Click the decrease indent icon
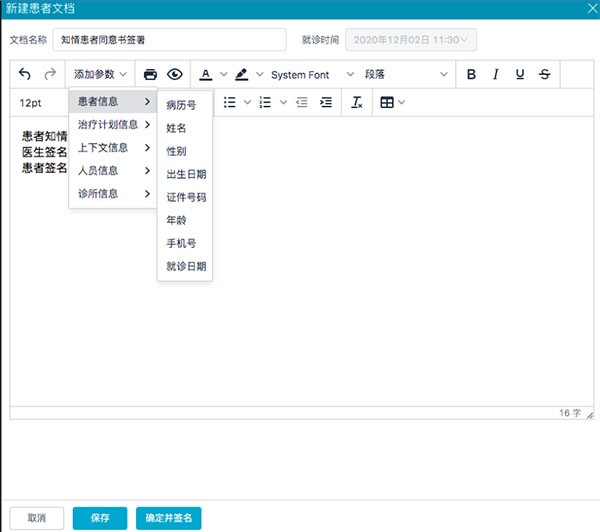This screenshot has height=532, width=600. click(302, 102)
